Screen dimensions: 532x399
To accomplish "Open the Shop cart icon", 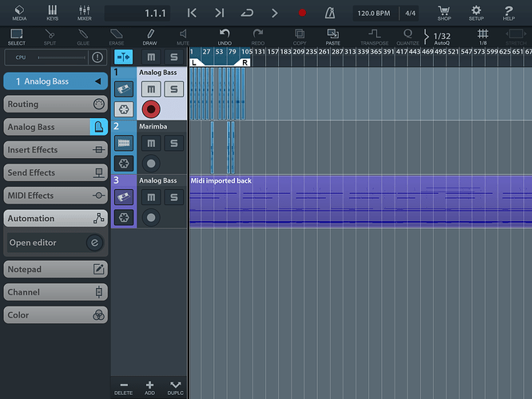I will (444, 13).
